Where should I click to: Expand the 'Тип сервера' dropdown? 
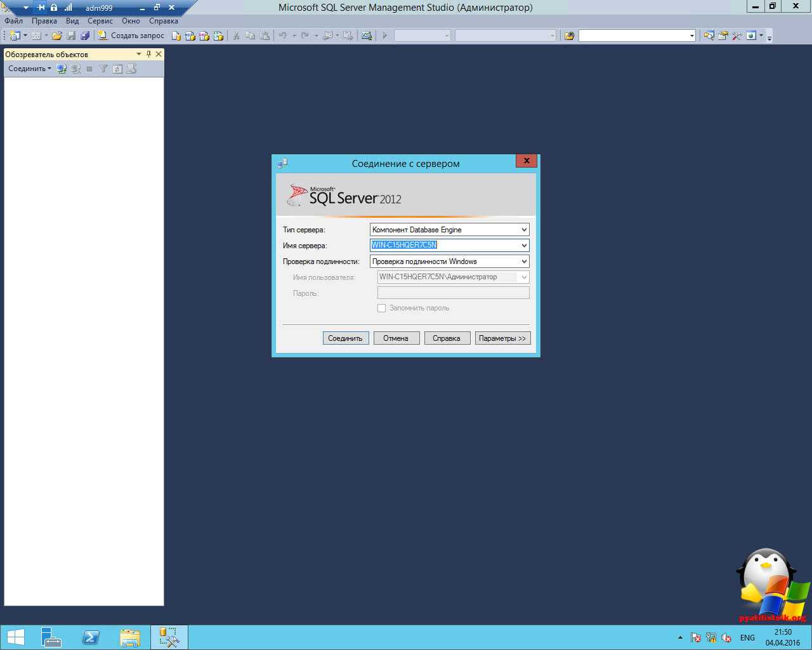coord(524,230)
